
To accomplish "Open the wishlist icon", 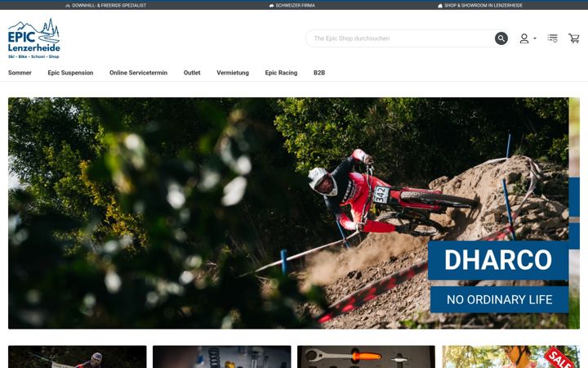I will [x=552, y=38].
